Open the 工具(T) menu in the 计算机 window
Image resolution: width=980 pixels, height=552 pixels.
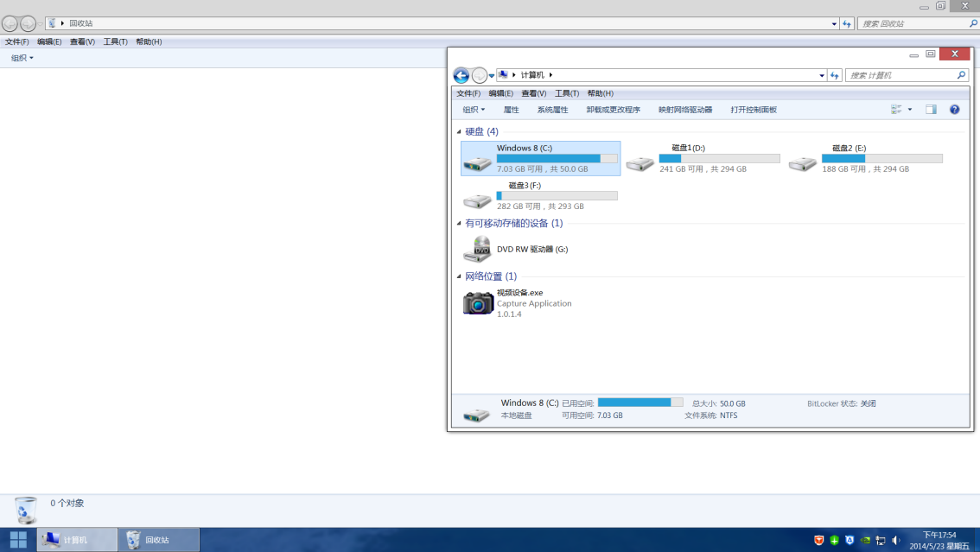(567, 93)
